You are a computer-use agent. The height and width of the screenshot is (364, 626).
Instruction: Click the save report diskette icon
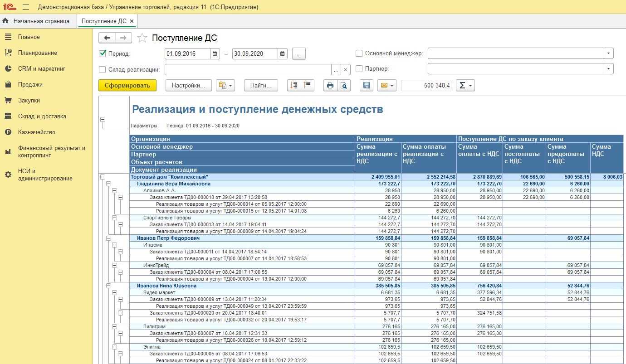point(367,85)
